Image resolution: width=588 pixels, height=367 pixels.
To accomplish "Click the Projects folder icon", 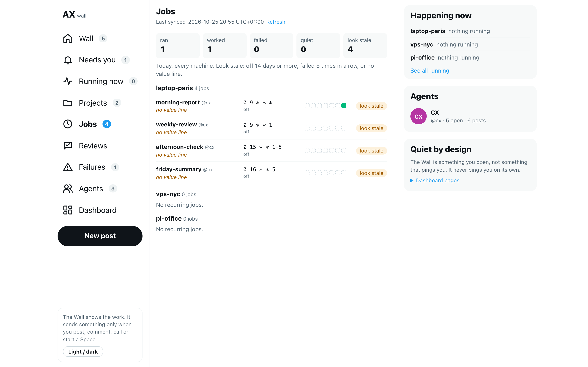I will click(68, 103).
